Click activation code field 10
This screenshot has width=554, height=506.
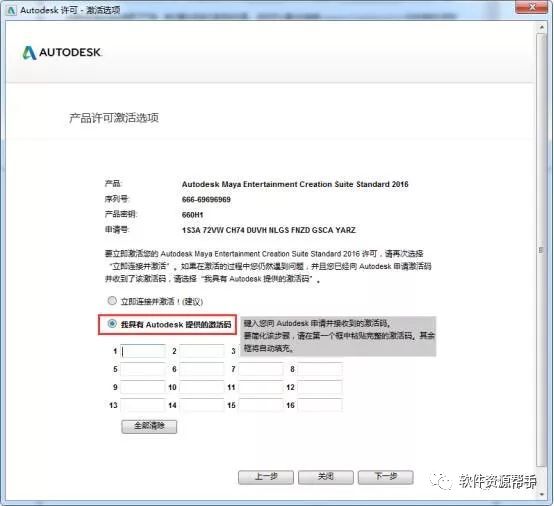tap(202, 387)
